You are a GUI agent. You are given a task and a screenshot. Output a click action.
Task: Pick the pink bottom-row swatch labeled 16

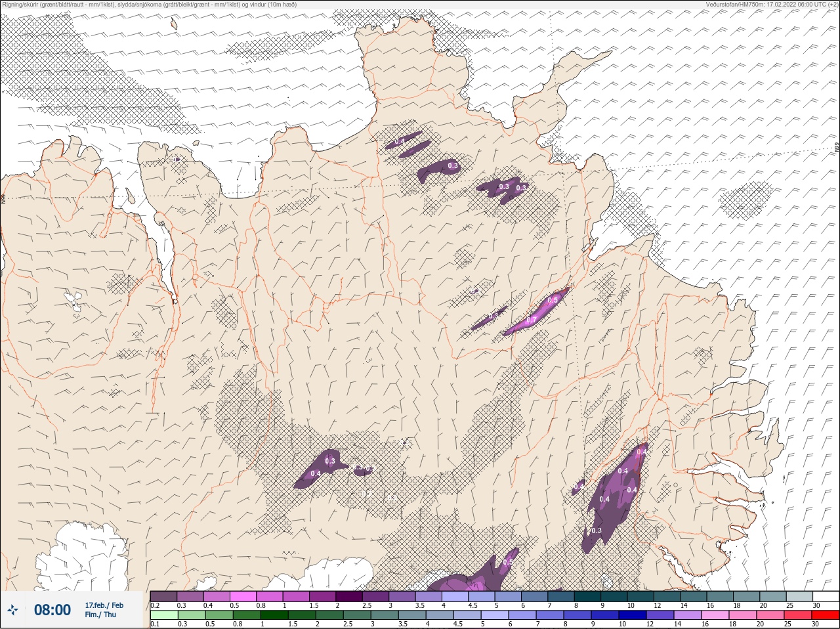[715, 615]
